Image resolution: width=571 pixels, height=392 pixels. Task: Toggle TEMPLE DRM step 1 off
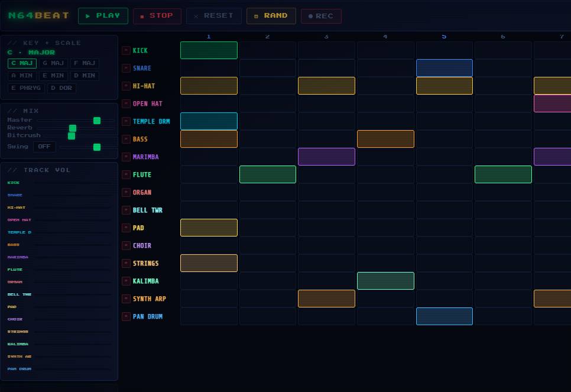pyautogui.click(x=209, y=121)
